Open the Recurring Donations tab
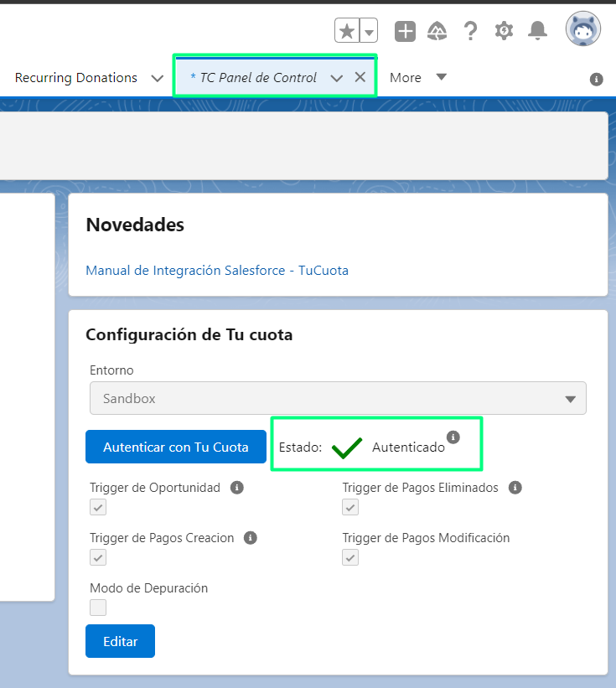 [76, 78]
